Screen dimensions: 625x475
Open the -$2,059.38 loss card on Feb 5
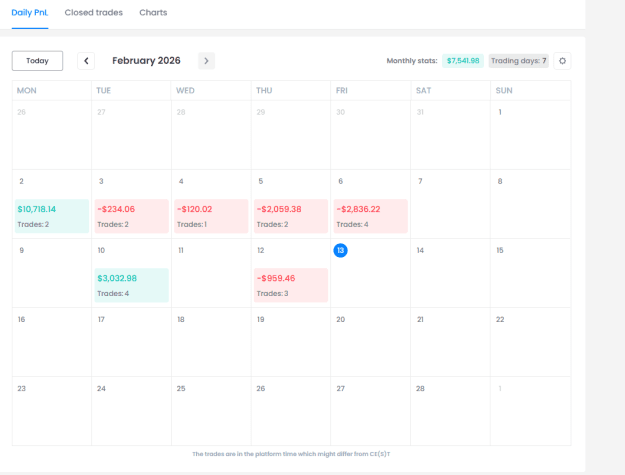291,216
